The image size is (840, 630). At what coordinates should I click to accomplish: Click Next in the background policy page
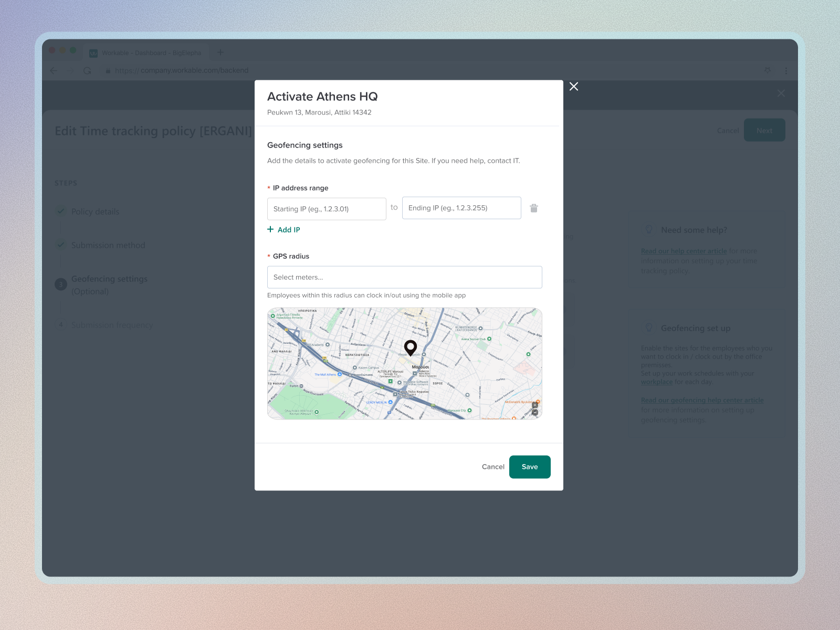(x=764, y=130)
